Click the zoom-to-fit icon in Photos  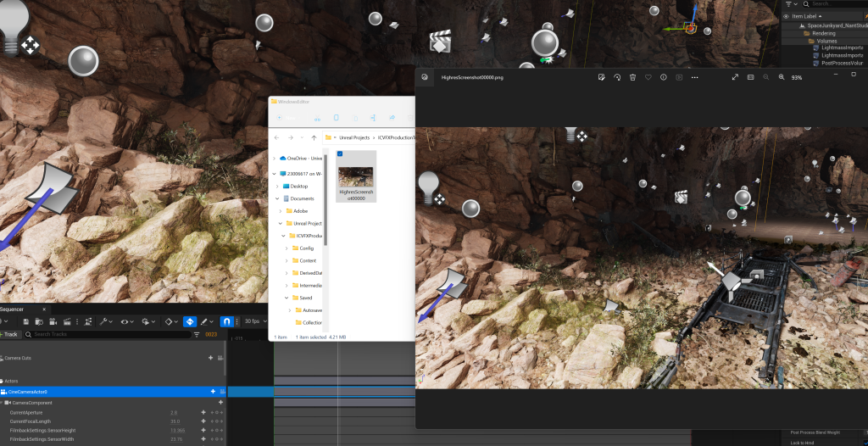pyautogui.click(x=751, y=77)
